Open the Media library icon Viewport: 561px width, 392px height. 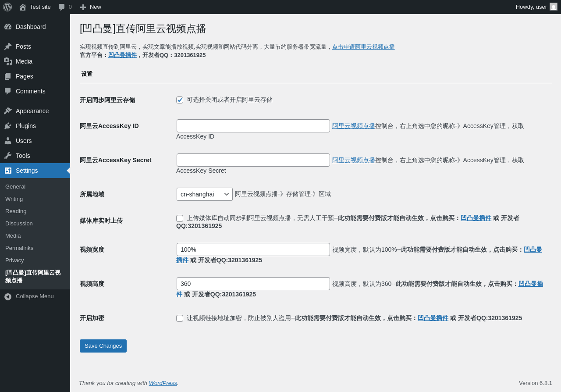pos(8,61)
